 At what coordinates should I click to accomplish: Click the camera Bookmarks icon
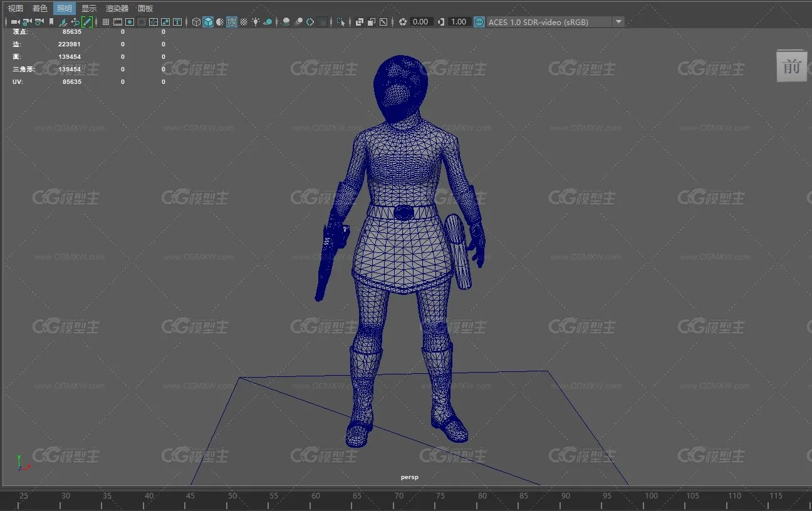tap(51, 22)
